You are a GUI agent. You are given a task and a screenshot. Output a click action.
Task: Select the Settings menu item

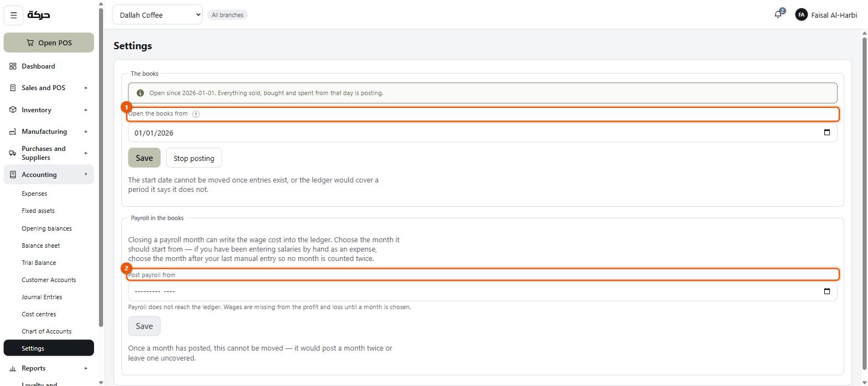point(49,348)
